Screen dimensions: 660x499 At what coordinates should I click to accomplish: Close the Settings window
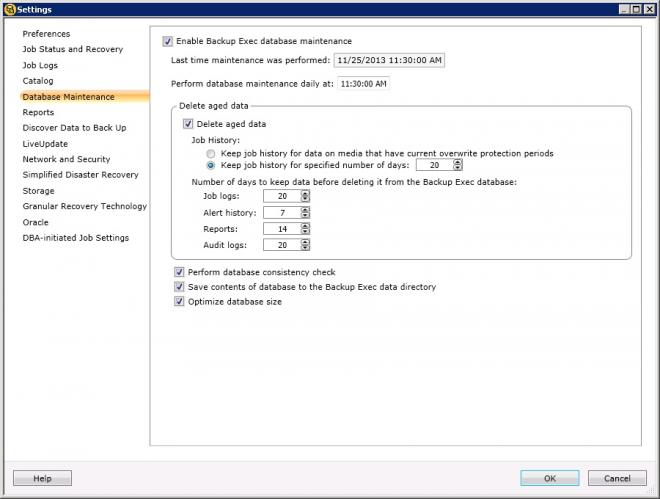tap(649, 9)
